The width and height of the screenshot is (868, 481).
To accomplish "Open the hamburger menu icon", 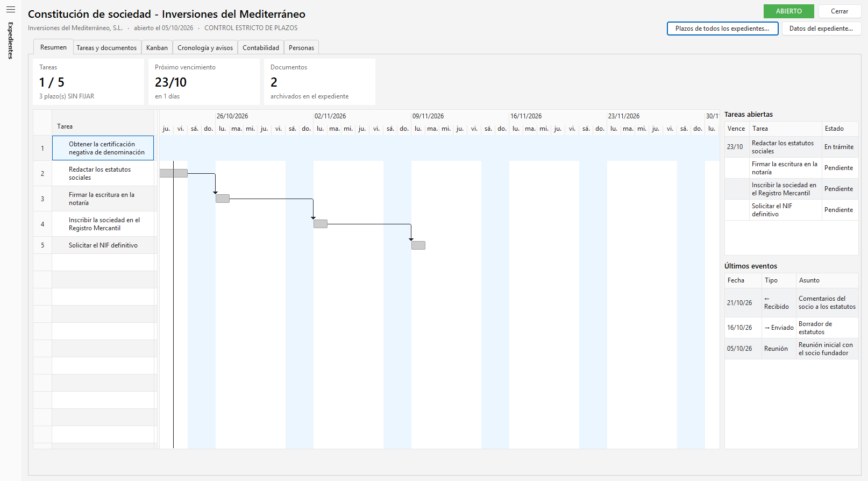I will point(11,10).
